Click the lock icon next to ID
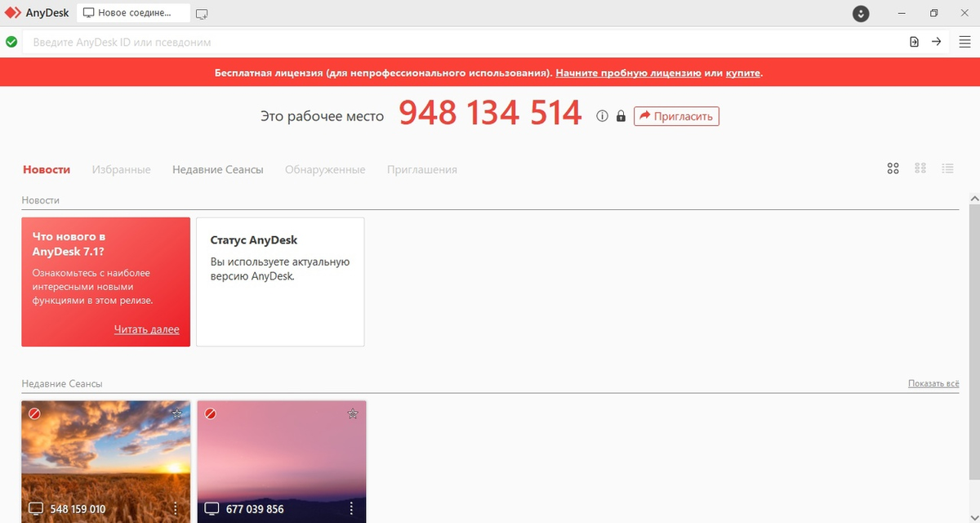The width and height of the screenshot is (980, 523). (621, 116)
